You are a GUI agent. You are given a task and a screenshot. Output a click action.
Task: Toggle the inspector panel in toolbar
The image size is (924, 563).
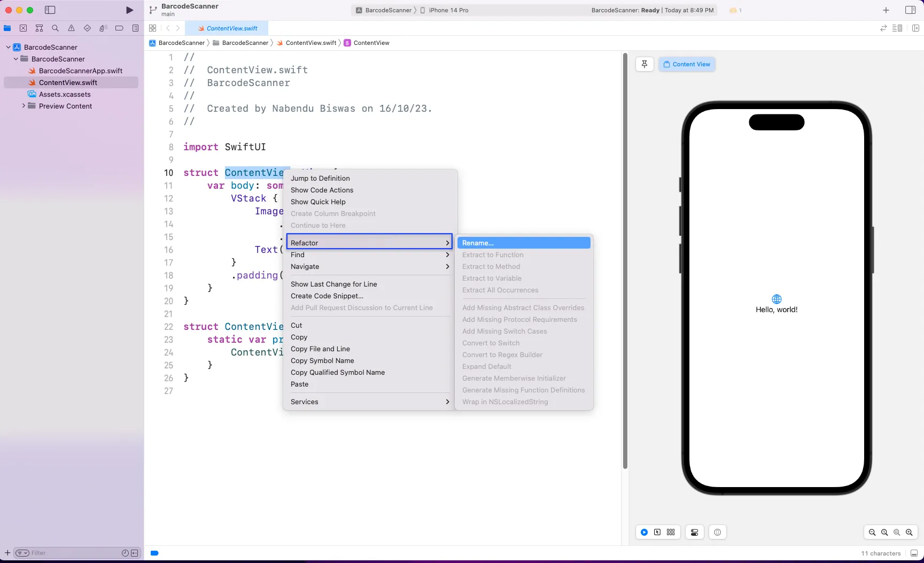[x=911, y=10]
